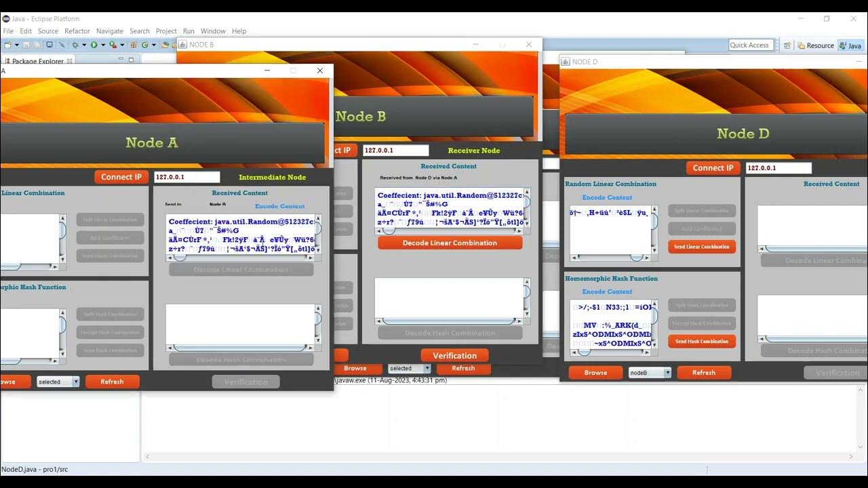Switch to the Java perspective

[850, 45]
